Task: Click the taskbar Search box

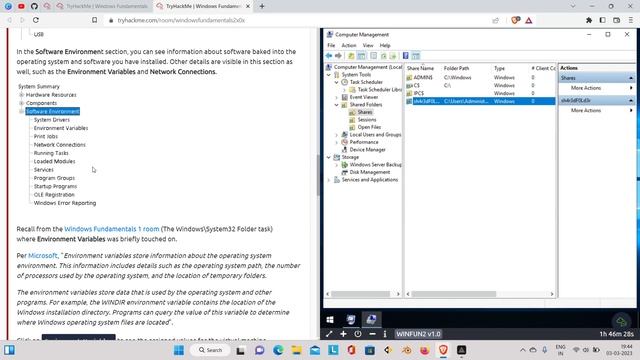Action: (210, 350)
